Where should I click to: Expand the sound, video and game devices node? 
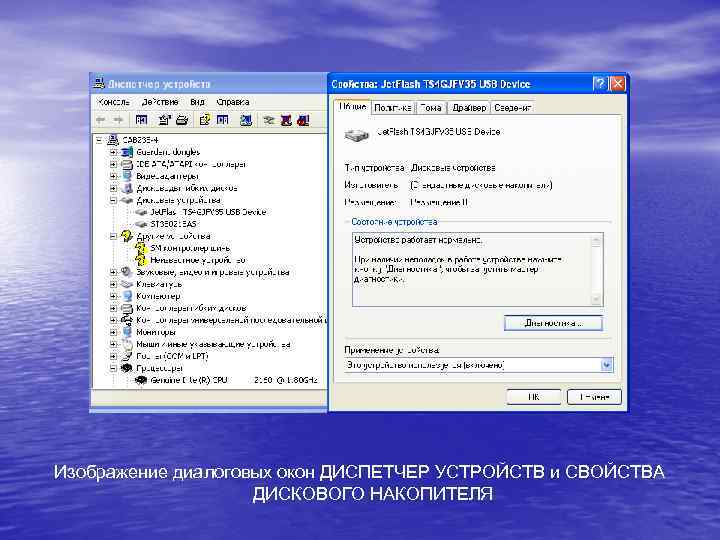(x=113, y=272)
